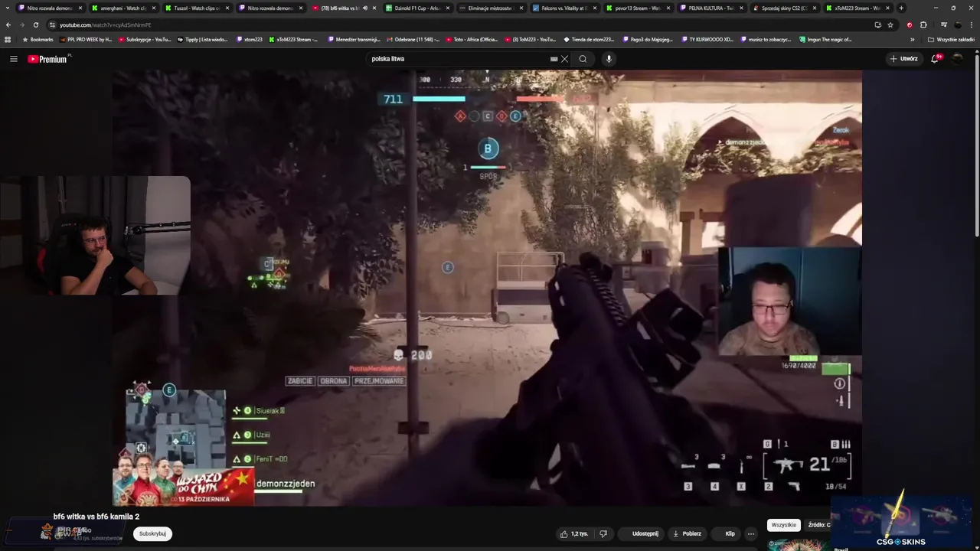Mute the audio-playing bf6 tab speaker icon
The image size is (980, 551).
click(x=365, y=8)
